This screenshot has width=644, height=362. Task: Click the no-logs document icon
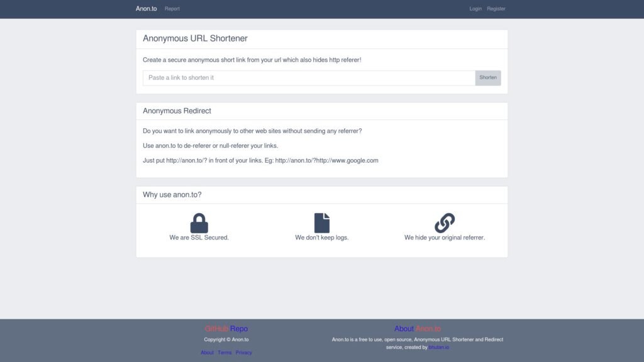tap(322, 223)
